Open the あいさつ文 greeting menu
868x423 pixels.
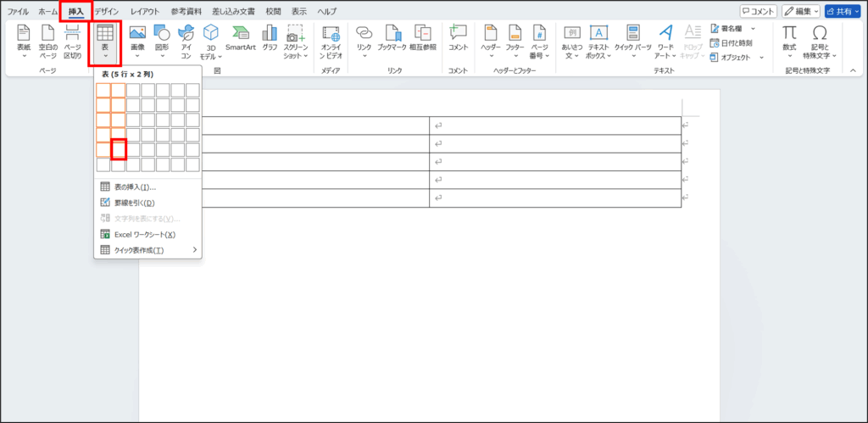point(572,42)
